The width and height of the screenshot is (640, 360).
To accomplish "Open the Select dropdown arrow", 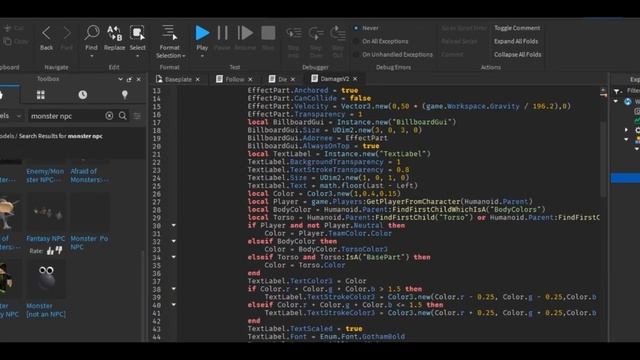I will pyautogui.click(x=138, y=56).
